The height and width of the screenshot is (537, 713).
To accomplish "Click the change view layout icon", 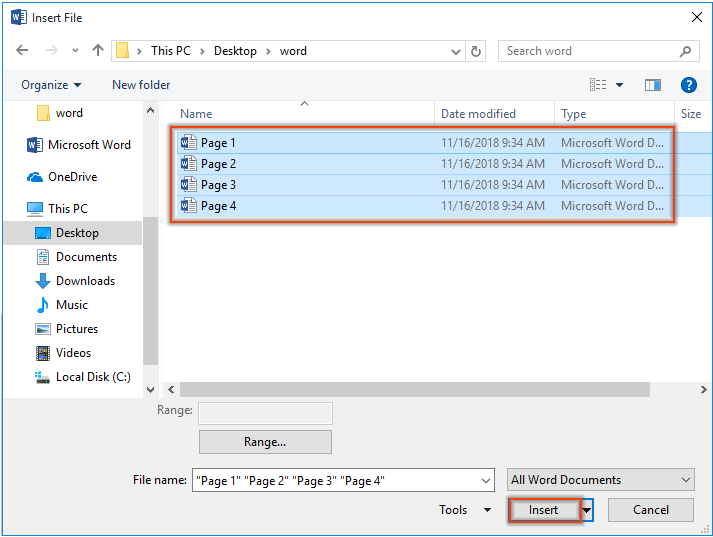I will [599, 85].
